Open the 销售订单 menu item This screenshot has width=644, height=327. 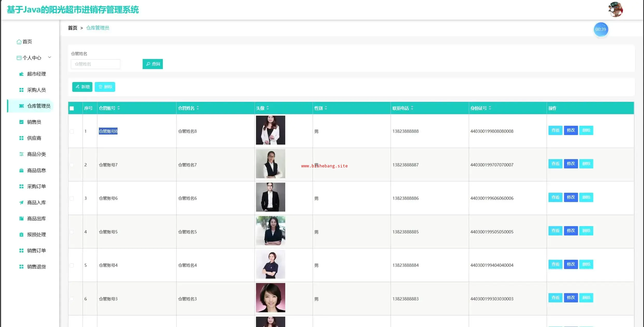[36, 251]
